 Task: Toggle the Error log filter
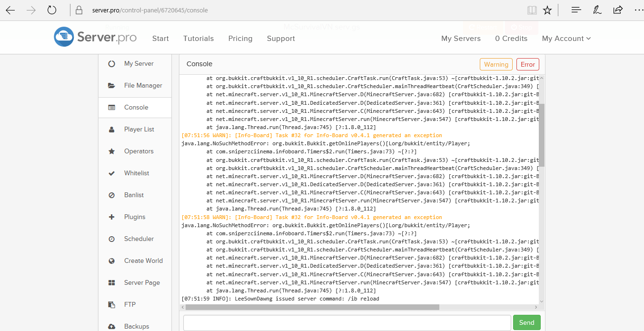tap(527, 64)
